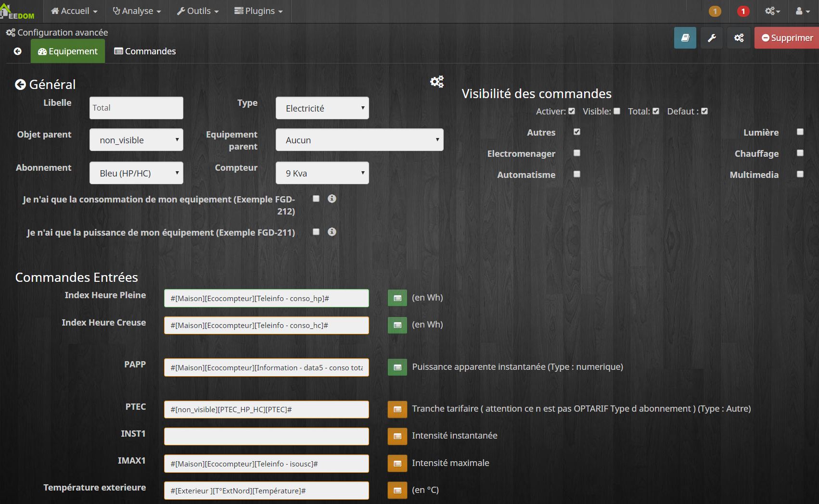Open the Outils menu

click(198, 11)
